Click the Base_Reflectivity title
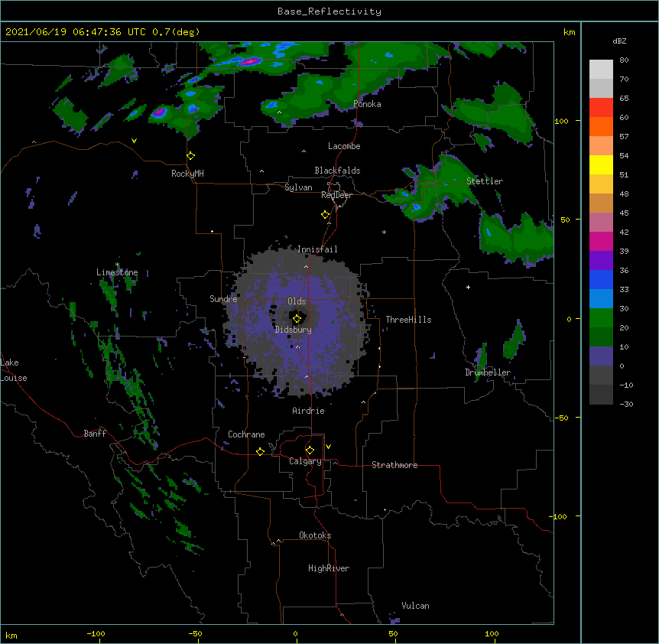Image resolution: width=659 pixels, height=644 pixels. point(329,11)
